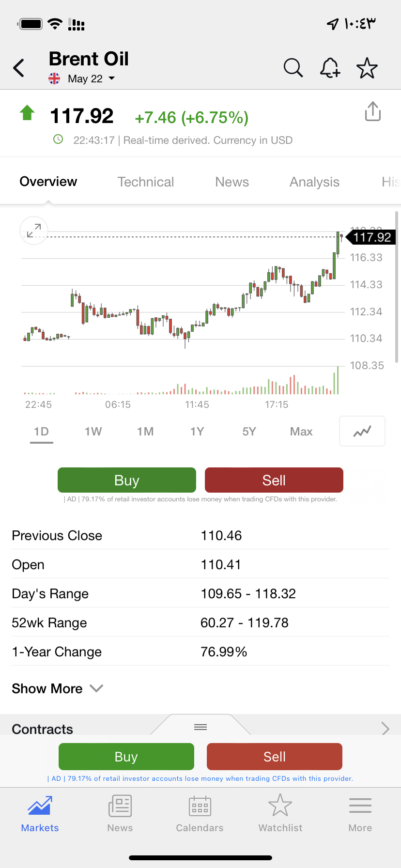Tap the bottom sheet drag handle

(x=200, y=727)
